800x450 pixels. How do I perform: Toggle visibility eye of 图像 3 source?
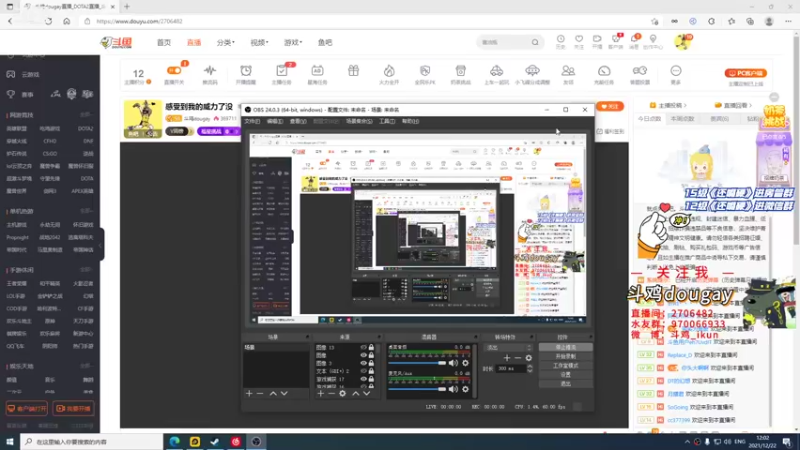[x=363, y=363]
